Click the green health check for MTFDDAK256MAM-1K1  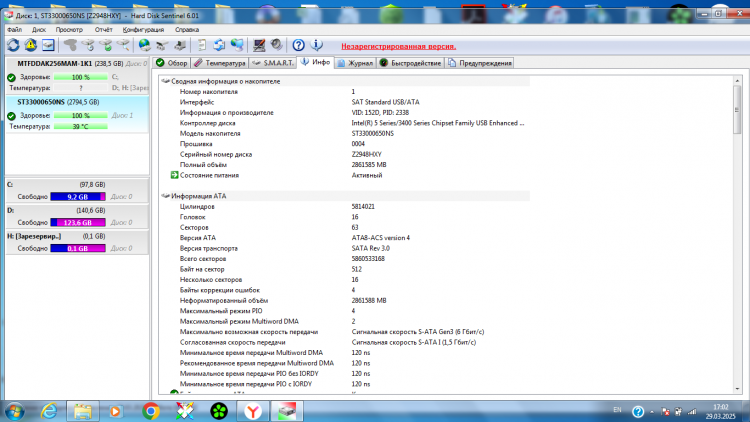coord(11,77)
